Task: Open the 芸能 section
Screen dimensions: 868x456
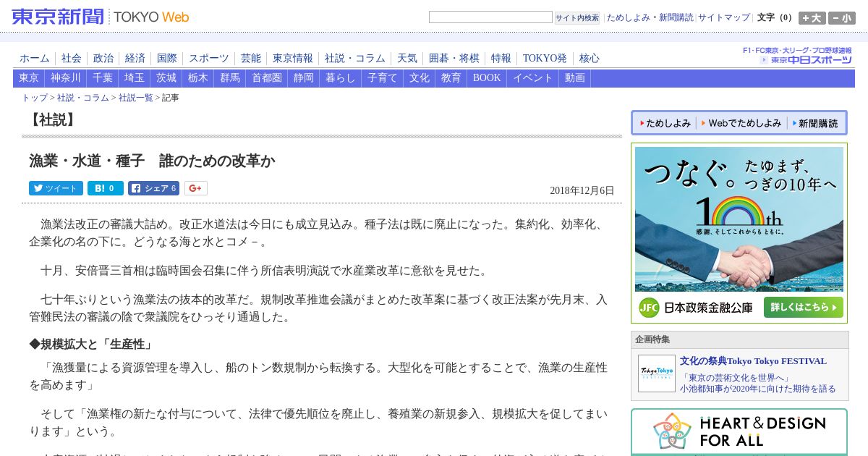Action: (251, 59)
